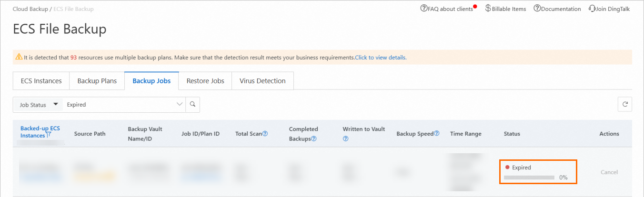Click the help icon beside Backup Speed
The width and height of the screenshot is (644, 197).
[436, 134]
